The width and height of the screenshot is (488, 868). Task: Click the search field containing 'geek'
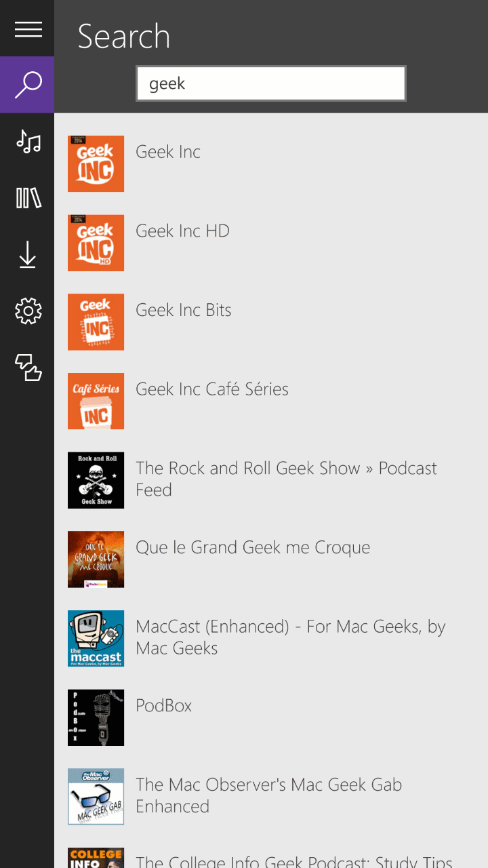(270, 83)
